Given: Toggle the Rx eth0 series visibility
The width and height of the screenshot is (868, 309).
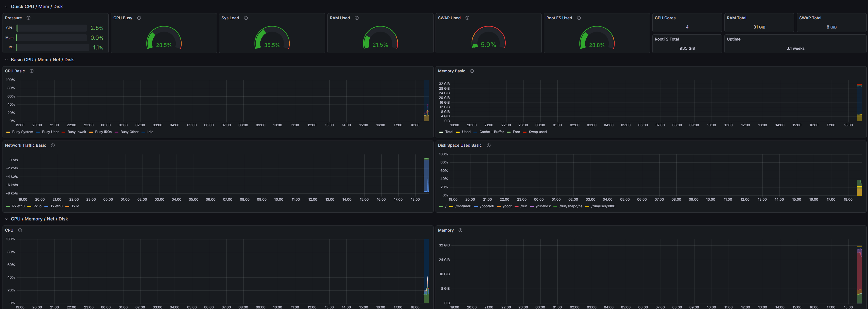Looking at the screenshot, I should [18, 206].
